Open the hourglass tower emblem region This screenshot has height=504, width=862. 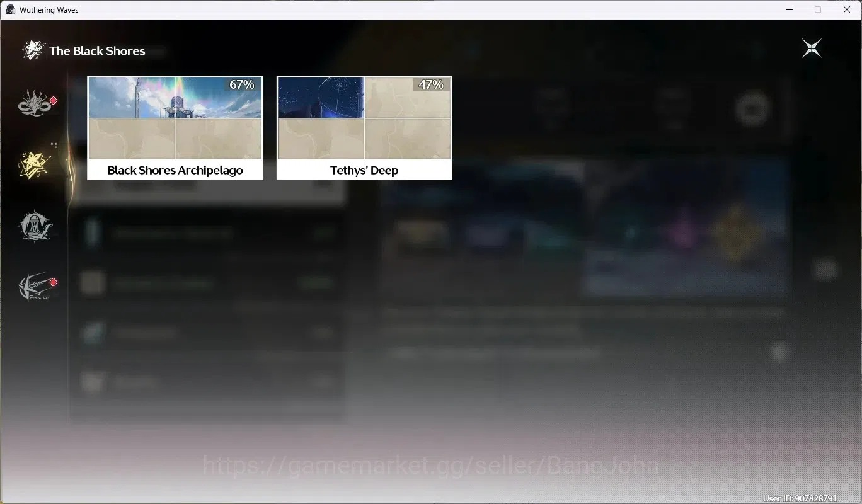coord(35,226)
